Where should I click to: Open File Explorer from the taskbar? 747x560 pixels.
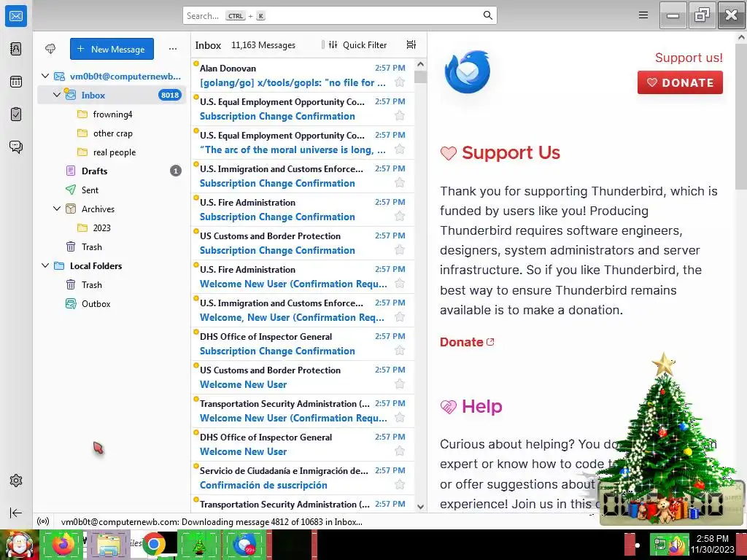click(x=108, y=544)
